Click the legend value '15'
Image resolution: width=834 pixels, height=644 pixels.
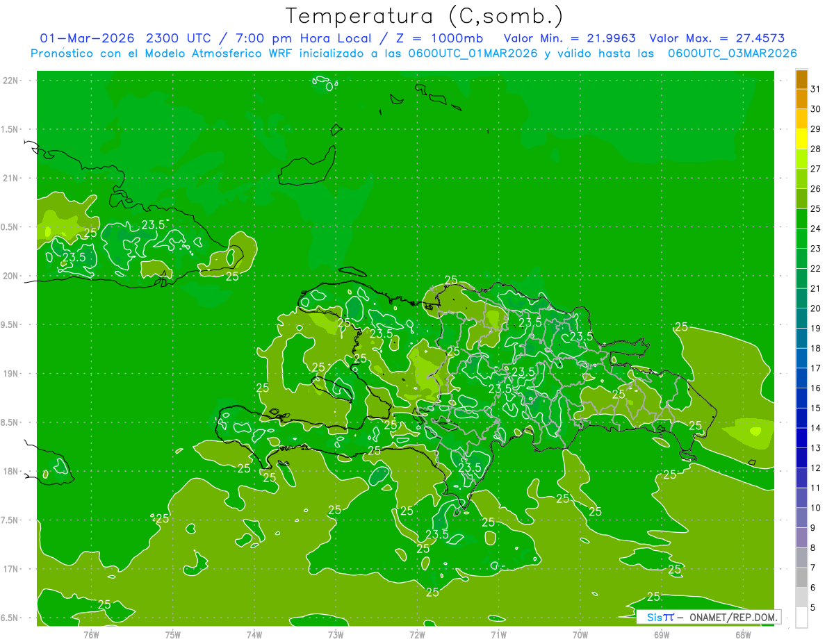click(x=816, y=408)
